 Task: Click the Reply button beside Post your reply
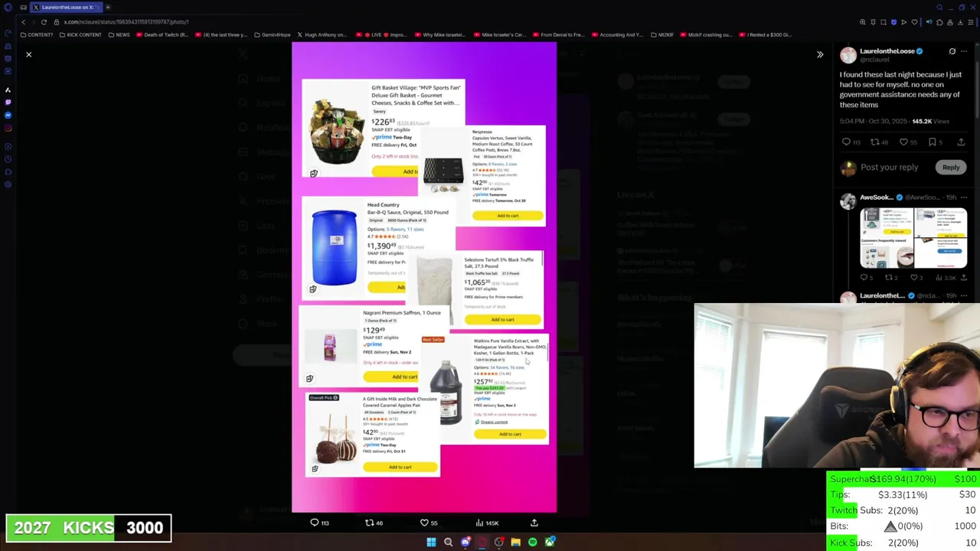click(951, 167)
